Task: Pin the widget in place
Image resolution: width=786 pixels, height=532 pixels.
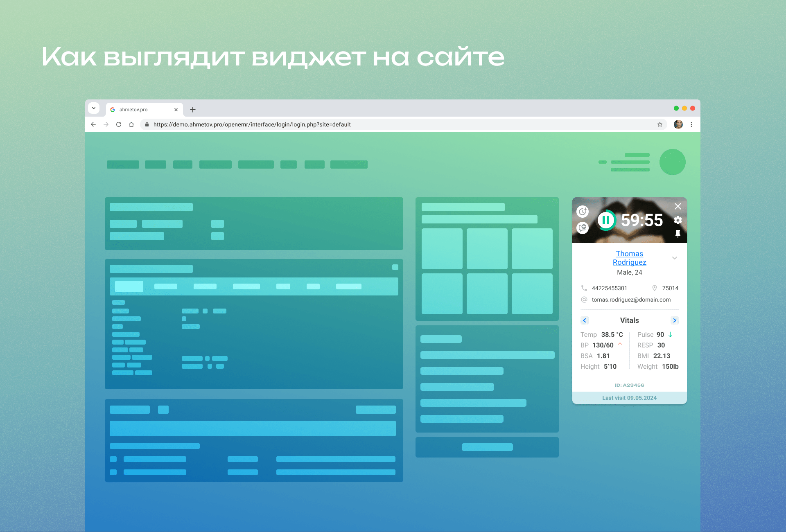Action: 678,234
